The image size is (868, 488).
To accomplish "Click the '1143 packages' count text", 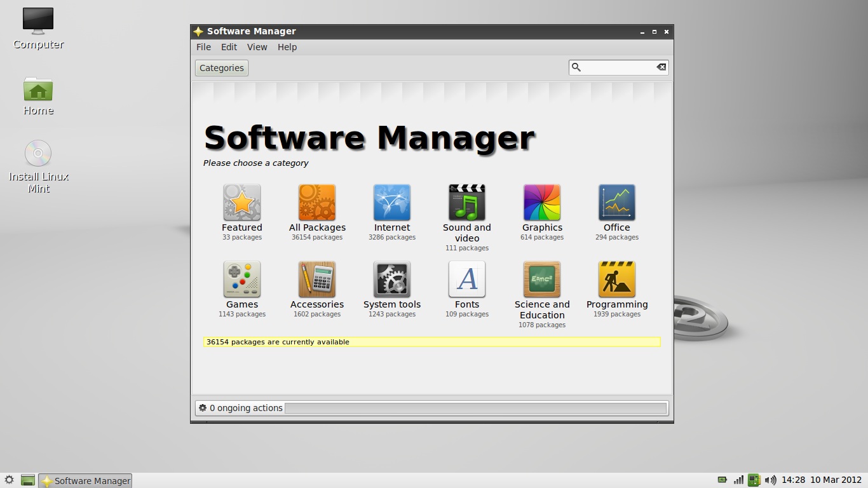I will [x=242, y=314].
